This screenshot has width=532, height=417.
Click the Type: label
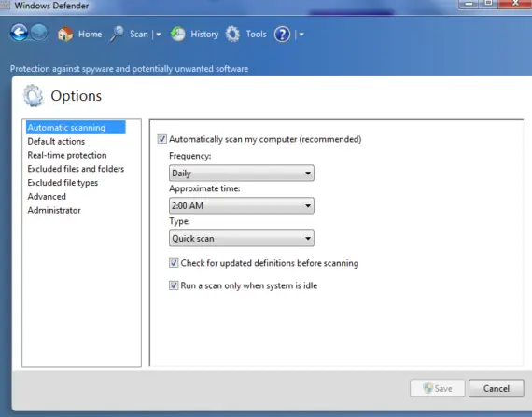click(179, 221)
